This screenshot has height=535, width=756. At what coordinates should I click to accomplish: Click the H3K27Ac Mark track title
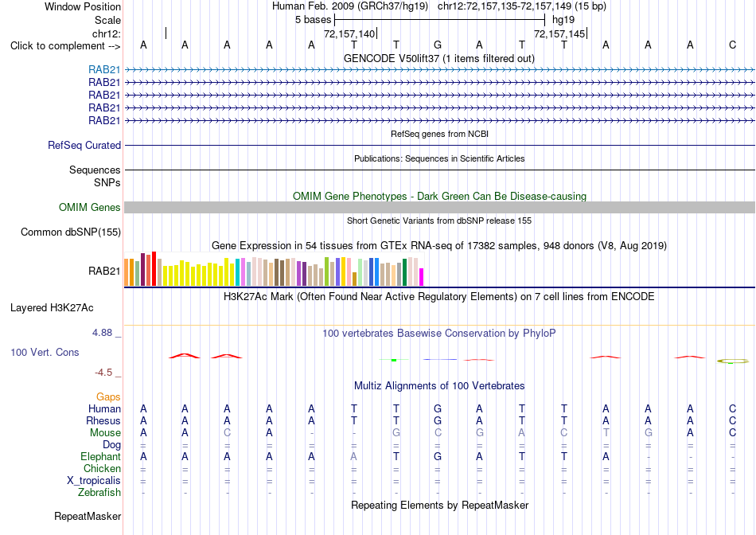(x=439, y=296)
